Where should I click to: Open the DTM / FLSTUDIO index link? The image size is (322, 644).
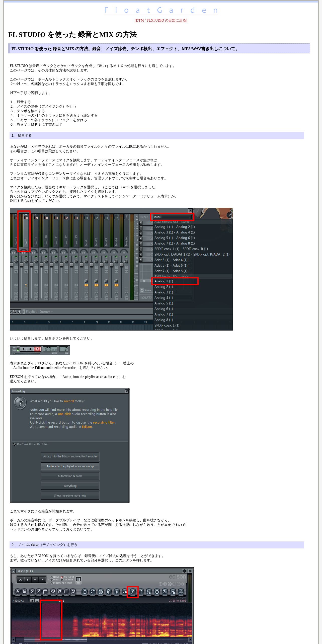tap(161, 20)
